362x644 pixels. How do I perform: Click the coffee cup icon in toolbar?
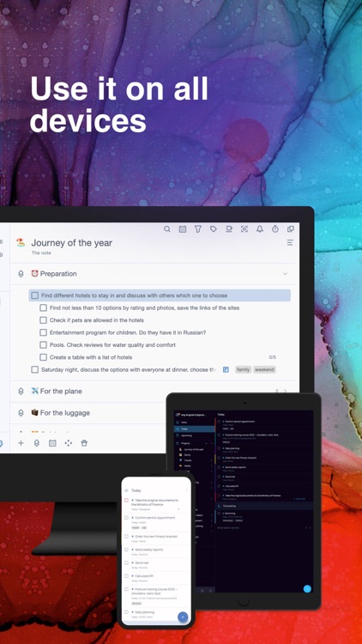229,229
